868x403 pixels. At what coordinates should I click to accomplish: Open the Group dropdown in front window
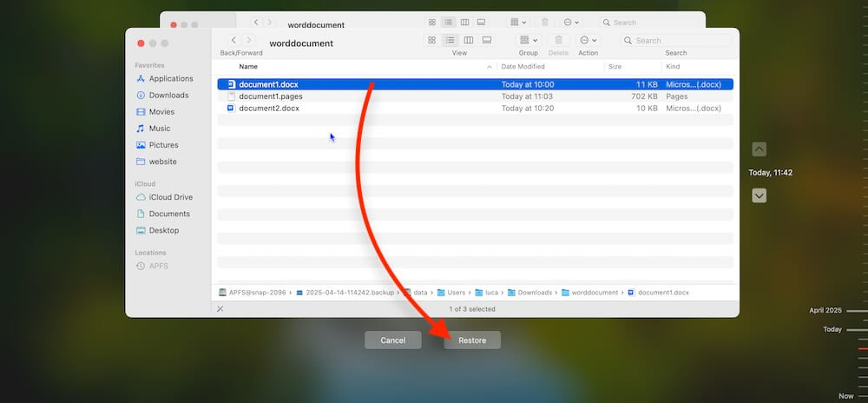(528, 40)
